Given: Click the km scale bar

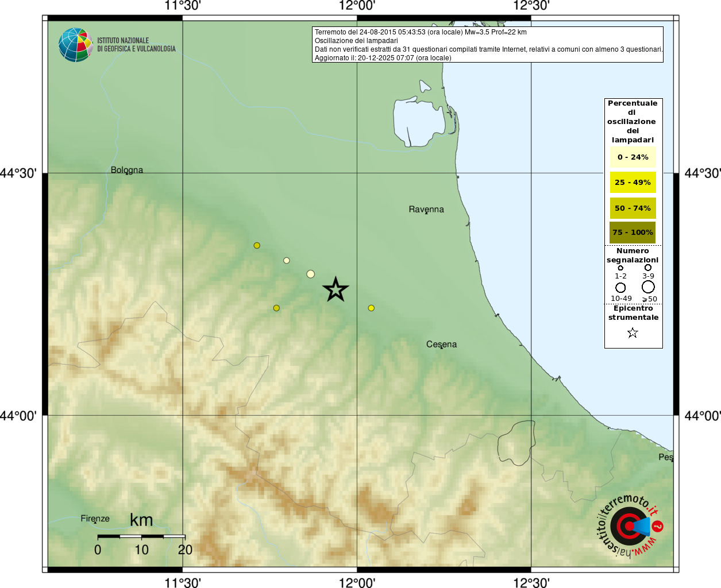Looking at the screenshot, I should 141,536.
